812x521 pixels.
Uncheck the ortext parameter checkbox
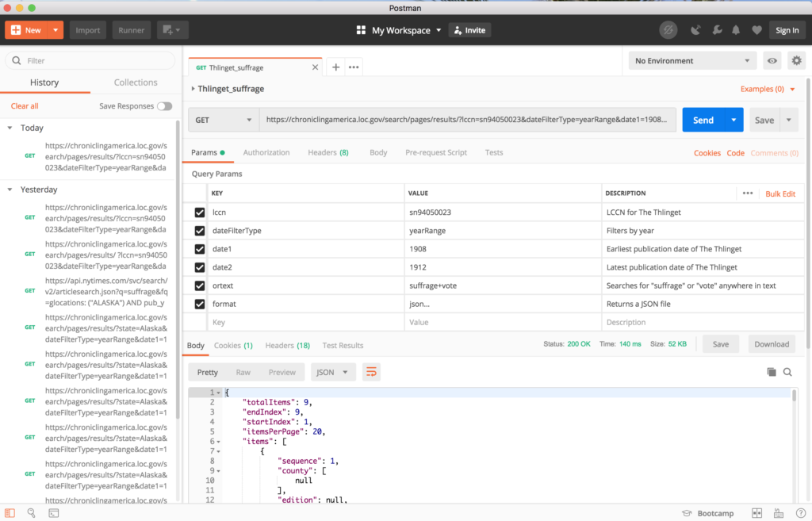click(x=199, y=285)
